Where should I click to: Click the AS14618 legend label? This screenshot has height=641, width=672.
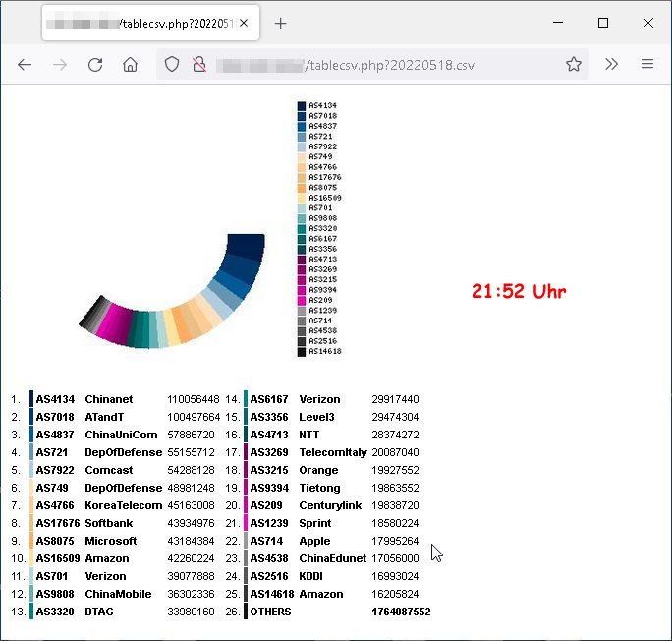pos(325,351)
